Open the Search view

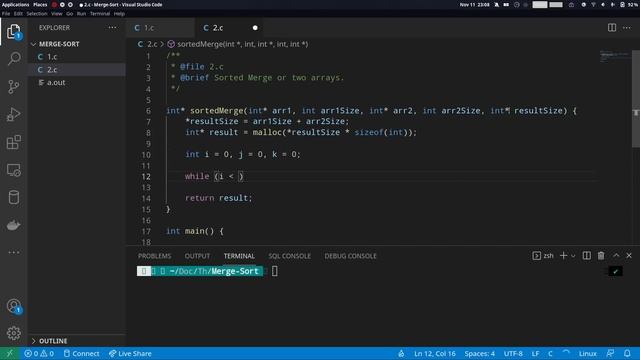coord(13,59)
